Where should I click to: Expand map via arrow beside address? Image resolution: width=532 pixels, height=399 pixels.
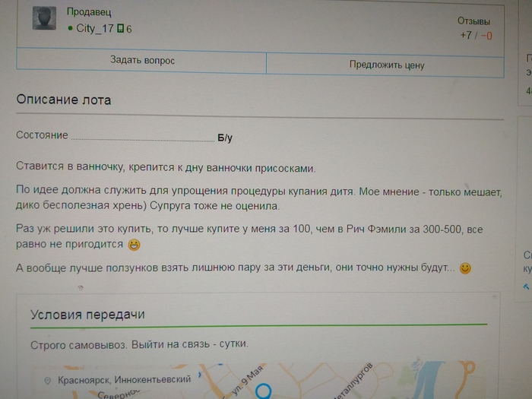(200, 375)
